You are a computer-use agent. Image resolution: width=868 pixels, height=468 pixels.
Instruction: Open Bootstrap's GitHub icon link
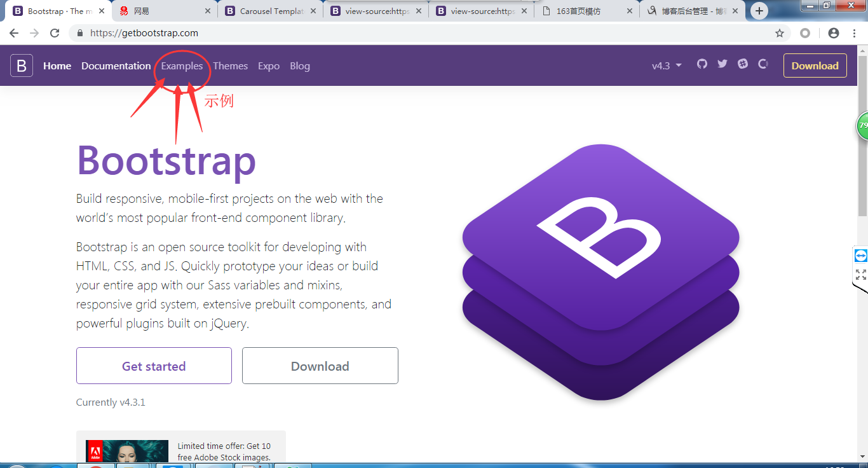702,64
